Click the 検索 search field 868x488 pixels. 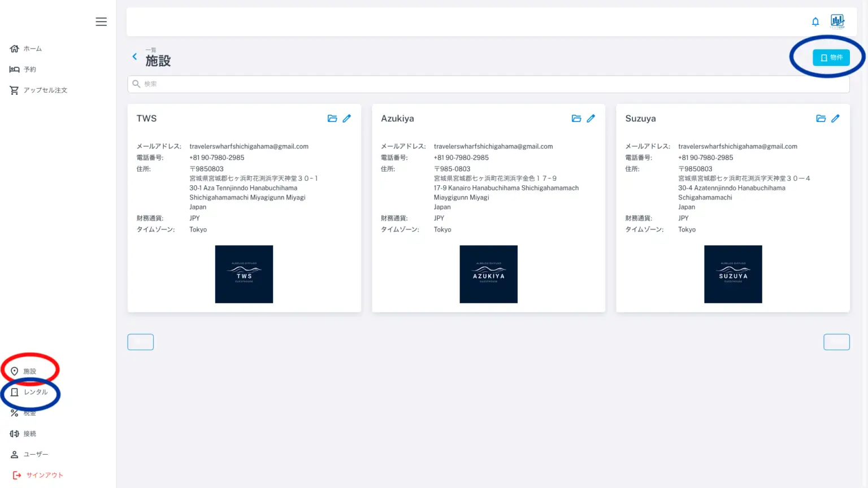(x=488, y=84)
